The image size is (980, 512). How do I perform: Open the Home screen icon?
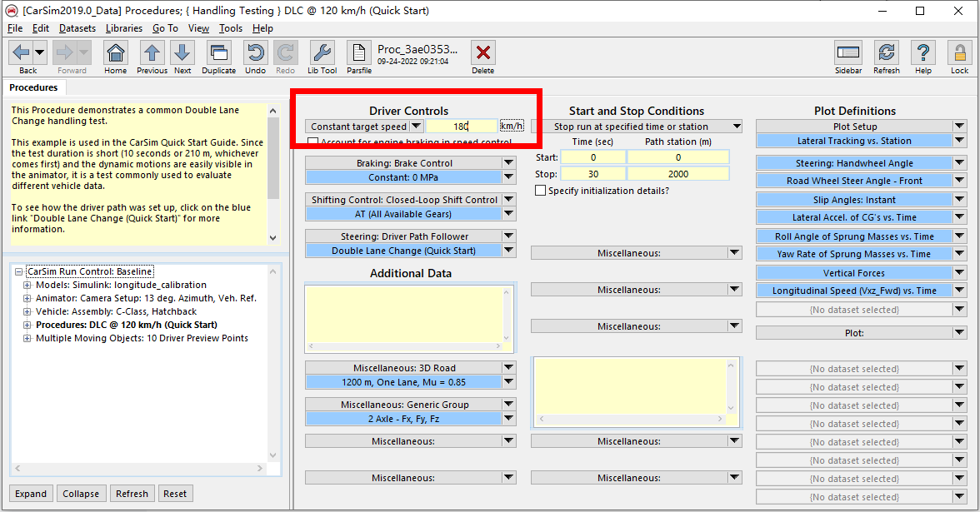coord(116,52)
